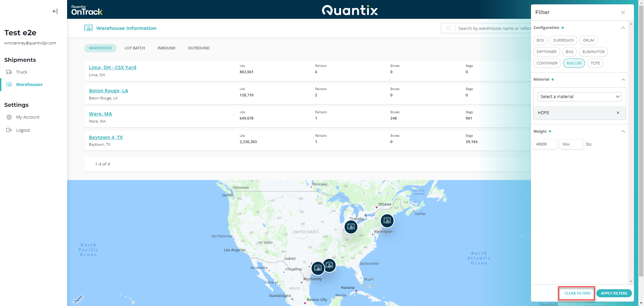644x306 pixels.
Task: Collapse the Weight filter section
Action: [623, 131]
